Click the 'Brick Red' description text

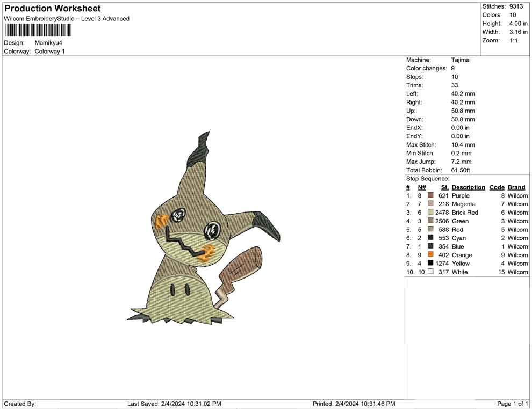click(465, 213)
